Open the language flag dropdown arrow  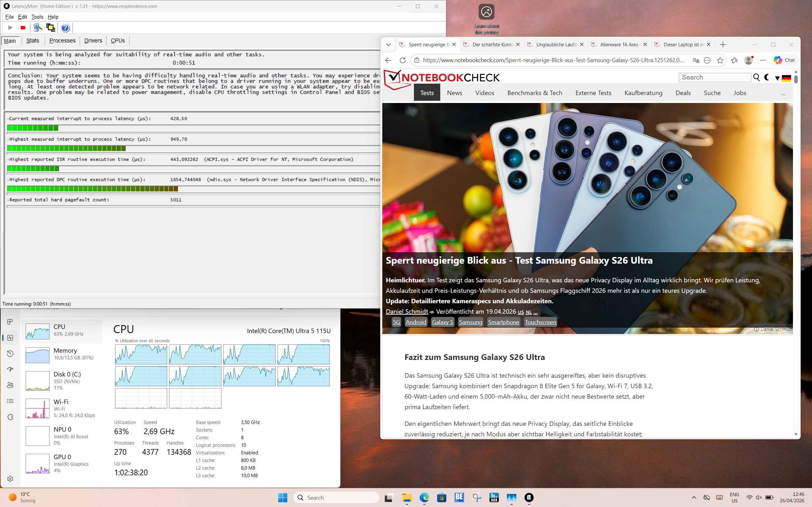(x=777, y=78)
